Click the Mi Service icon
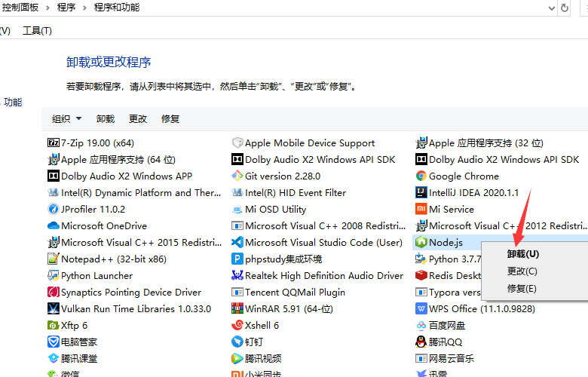The height and width of the screenshot is (377, 588). (421, 209)
